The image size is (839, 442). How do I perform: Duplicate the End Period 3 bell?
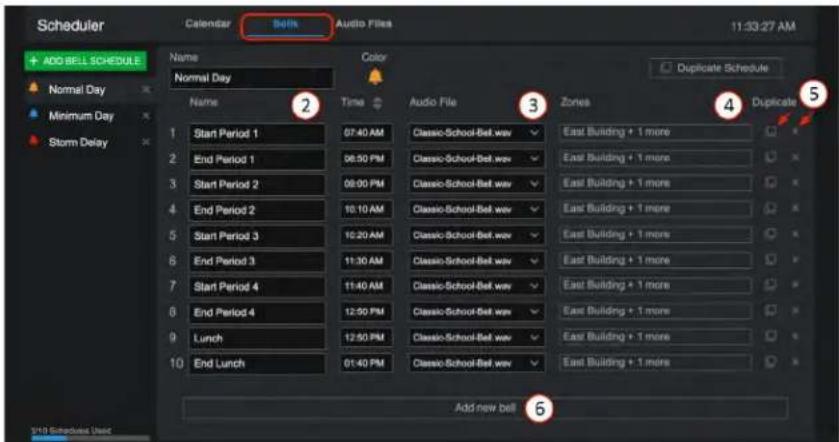click(x=771, y=260)
